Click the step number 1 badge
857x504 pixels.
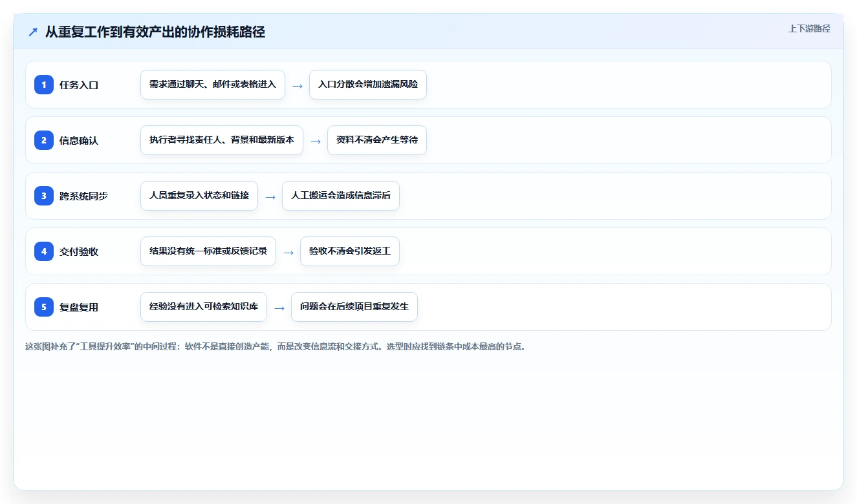coord(44,85)
